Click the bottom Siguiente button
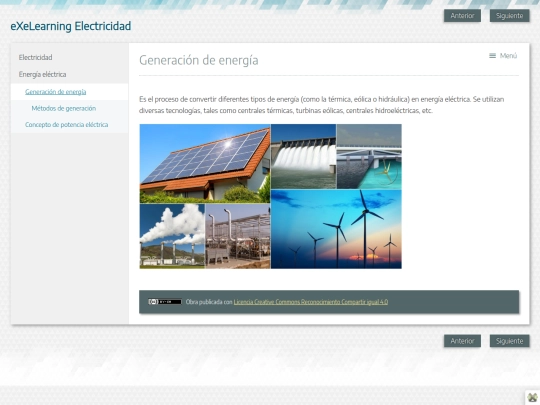The image size is (540, 405). pyautogui.click(x=509, y=341)
